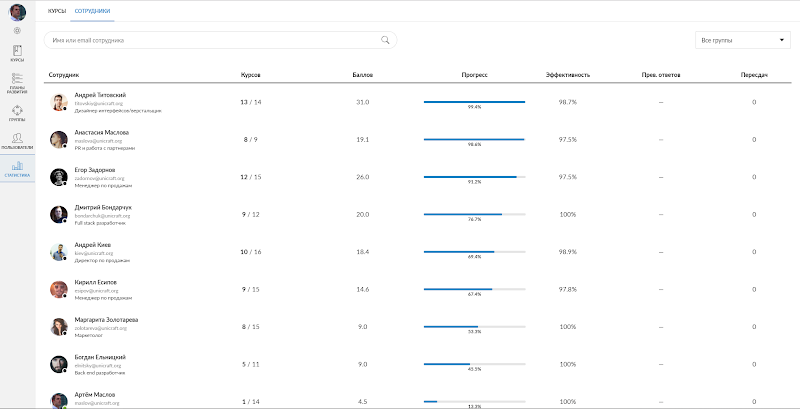Click the points value 31.0
The image size is (800, 409).
tap(363, 102)
